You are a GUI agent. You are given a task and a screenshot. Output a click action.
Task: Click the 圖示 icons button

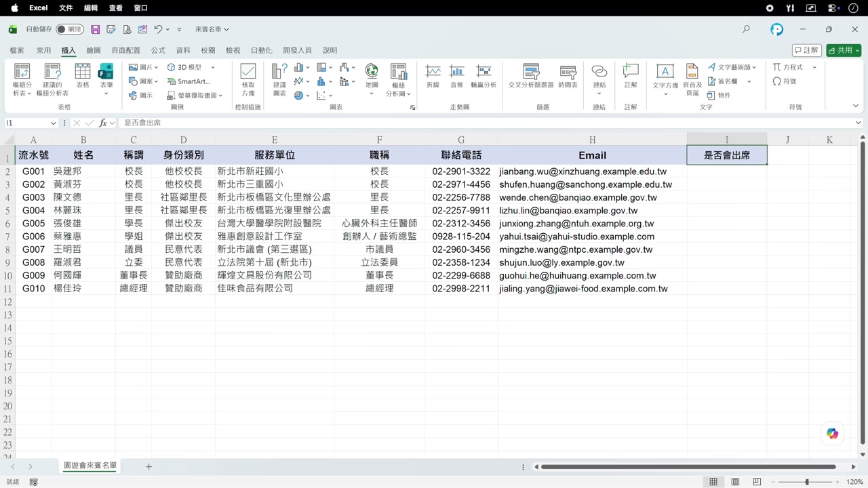point(141,96)
